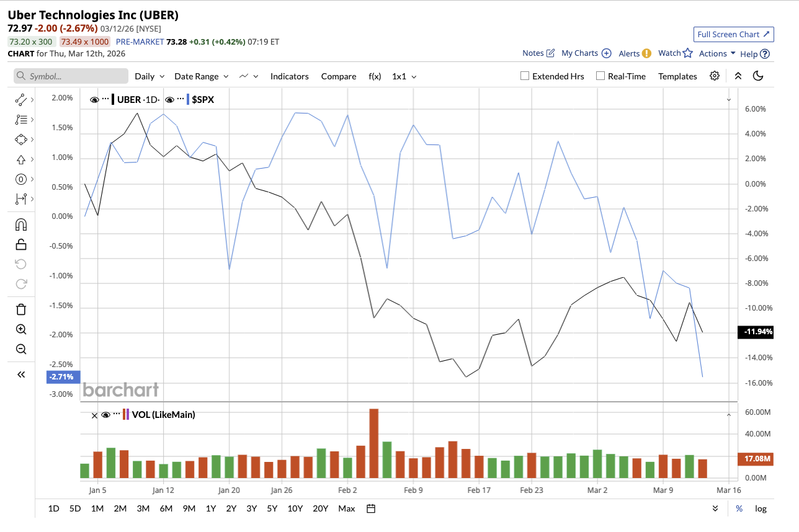Collapse the chart header with double-up arrows

pyautogui.click(x=738, y=76)
